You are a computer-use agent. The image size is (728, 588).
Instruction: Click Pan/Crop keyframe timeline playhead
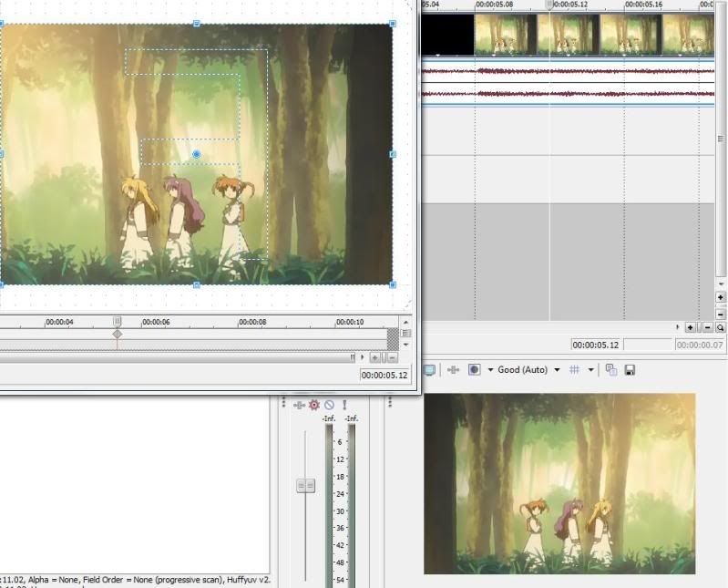click(x=118, y=321)
